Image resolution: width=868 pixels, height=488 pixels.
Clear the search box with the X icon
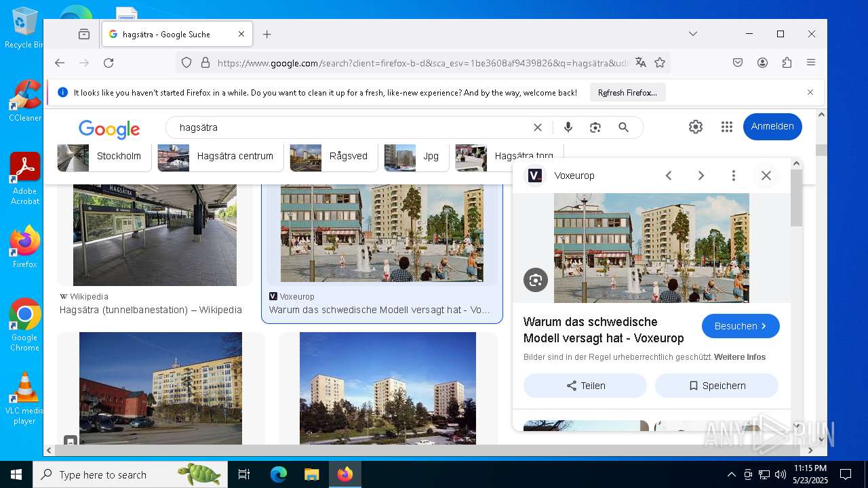coord(538,127)
